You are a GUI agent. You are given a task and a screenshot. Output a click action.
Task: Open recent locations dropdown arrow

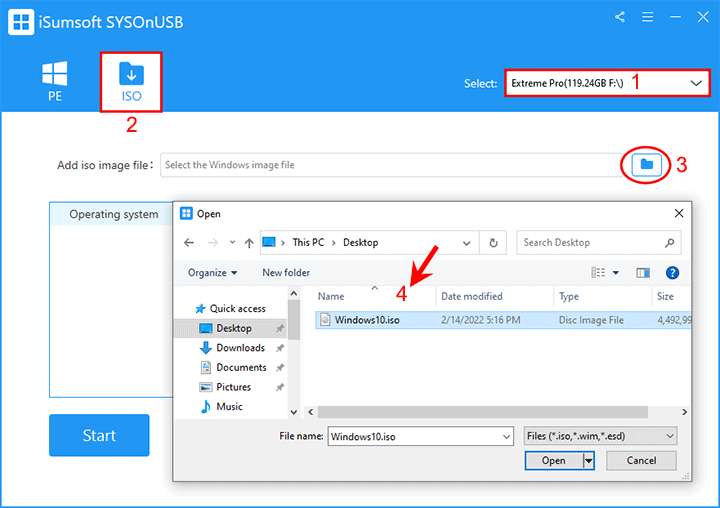coord(232,243)
